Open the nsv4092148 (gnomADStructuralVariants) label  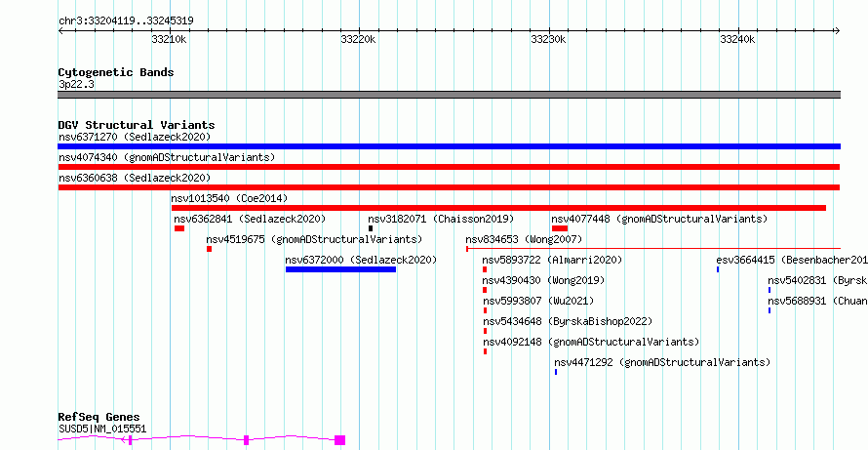592,342
